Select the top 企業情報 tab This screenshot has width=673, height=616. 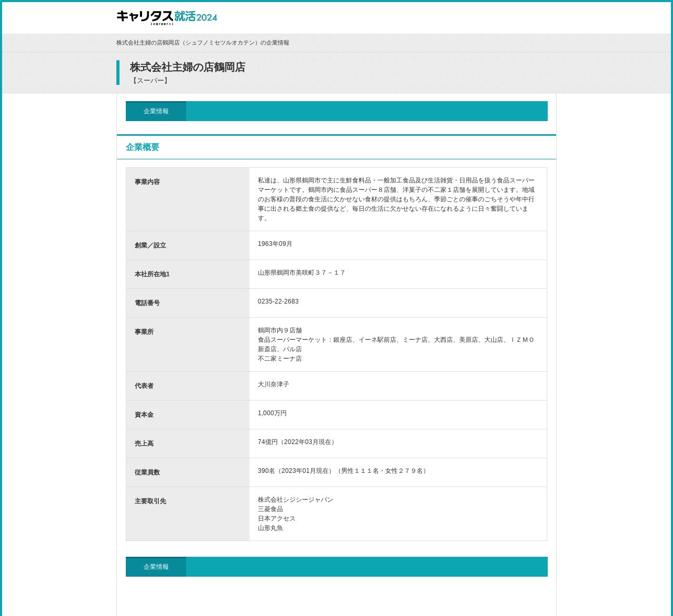156,111
